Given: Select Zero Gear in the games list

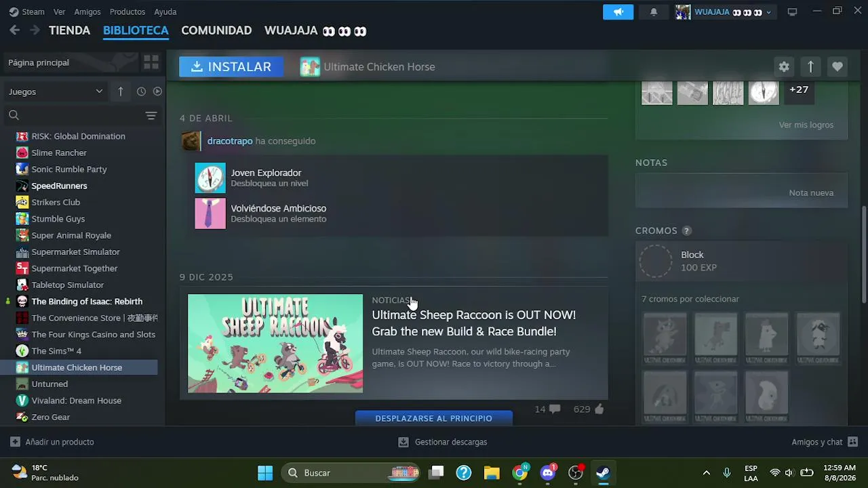Looking at the screenshot, I should tap(51, 417).
